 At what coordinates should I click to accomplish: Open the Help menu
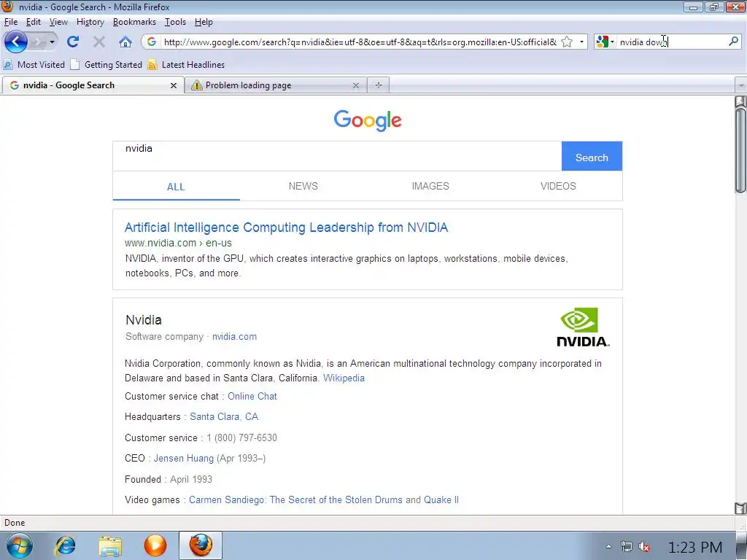tap(204, 22)
